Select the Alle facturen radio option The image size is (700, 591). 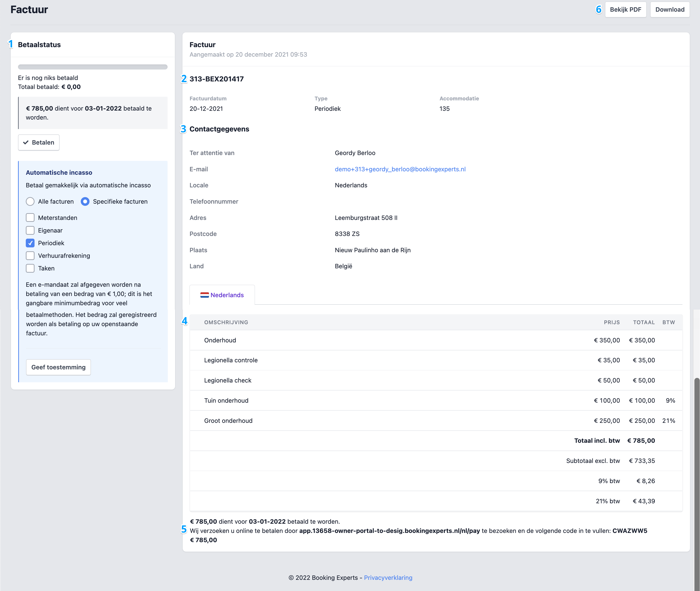pos(30,201)
